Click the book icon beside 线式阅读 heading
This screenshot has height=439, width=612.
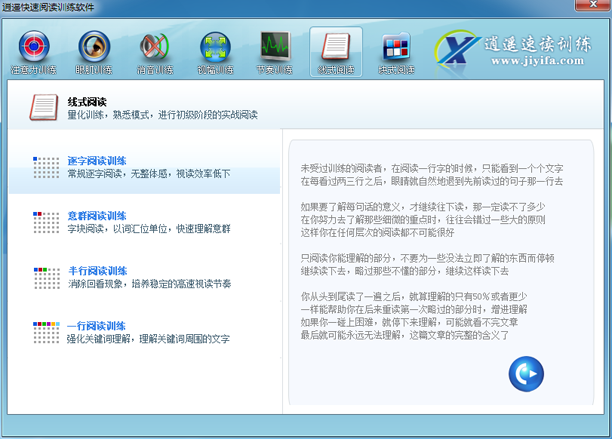pyautogui.click(x=44, y=107)
